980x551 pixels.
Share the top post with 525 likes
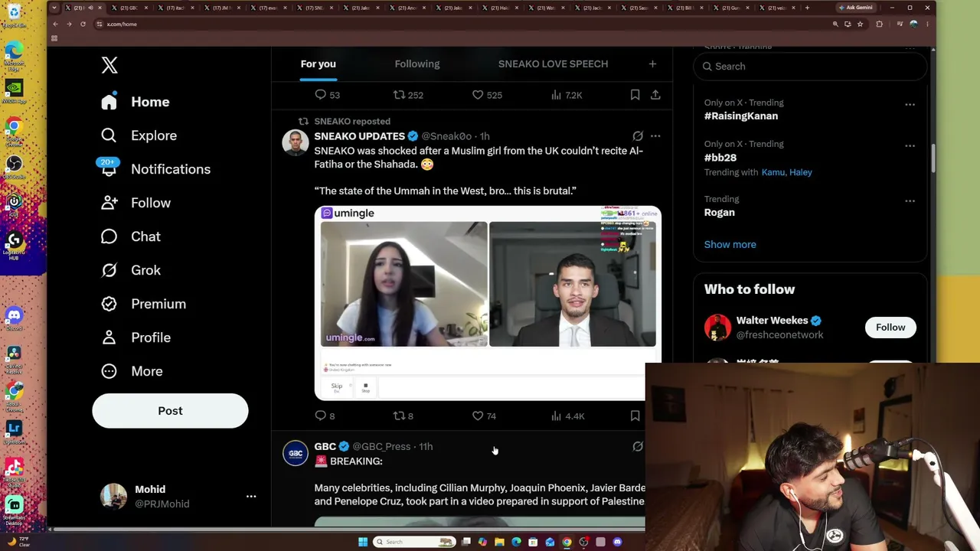(x=655, y=95)
